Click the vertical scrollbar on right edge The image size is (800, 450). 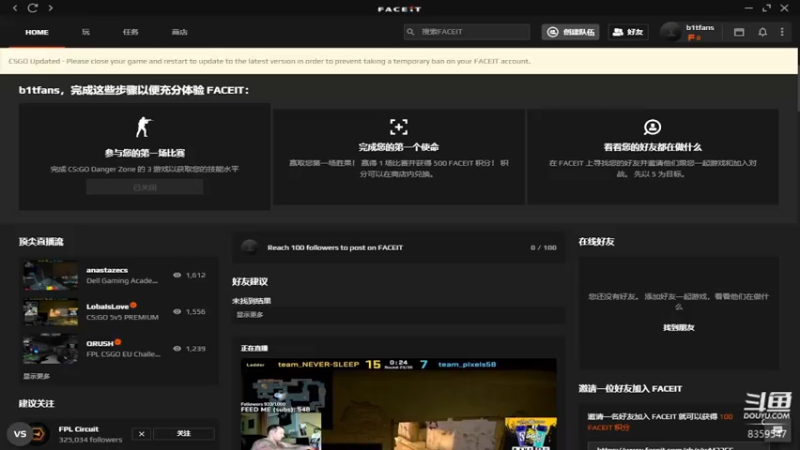coord(798,82)
